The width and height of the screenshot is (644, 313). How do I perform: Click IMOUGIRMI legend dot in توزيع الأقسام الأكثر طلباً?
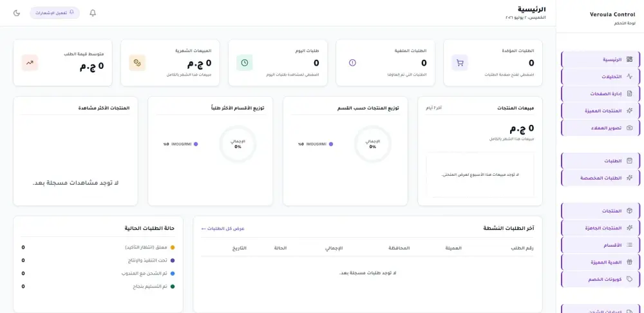pos(196,144)
